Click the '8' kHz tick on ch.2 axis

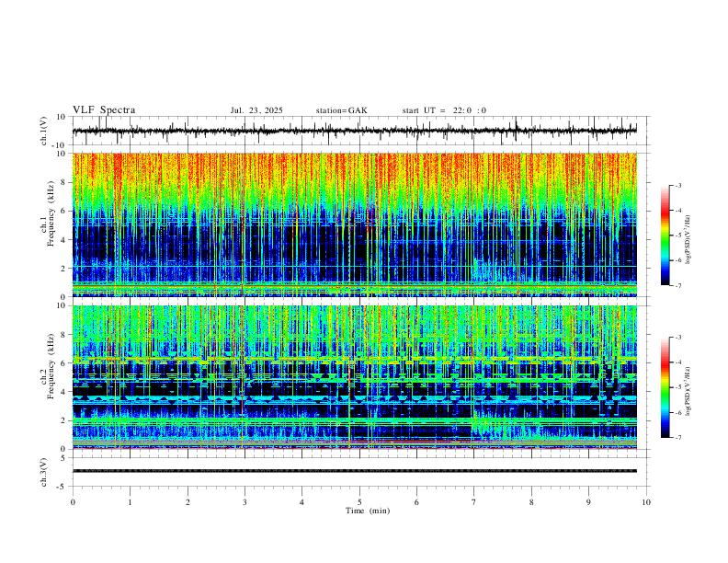click(x=63, y=335)
